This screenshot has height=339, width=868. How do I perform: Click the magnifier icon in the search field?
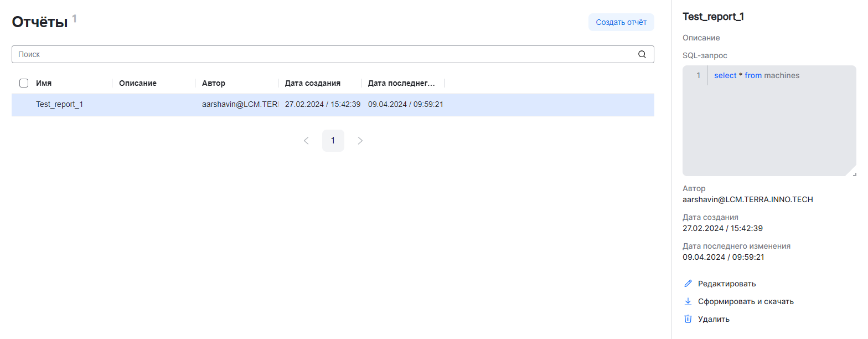coord(642,54)
